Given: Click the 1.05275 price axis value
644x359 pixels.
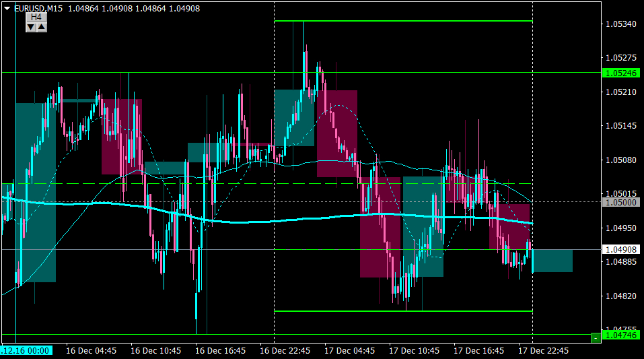Looking at the screenshot, I should [x=621, y=58].
